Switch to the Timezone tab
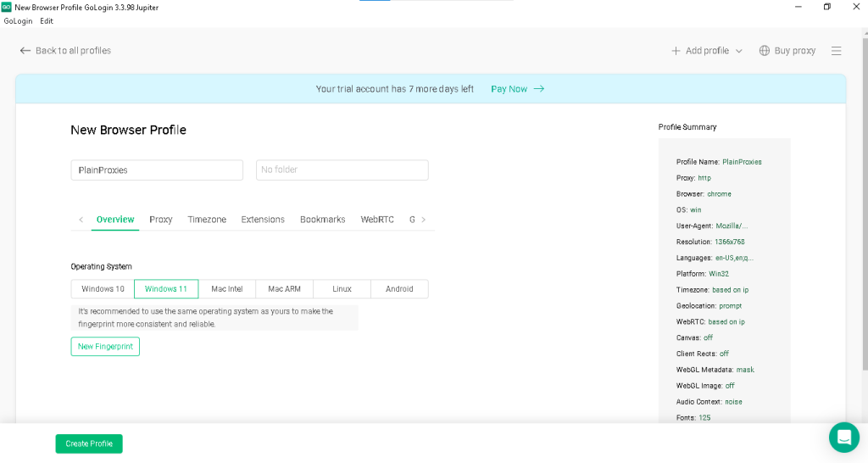 207,220
